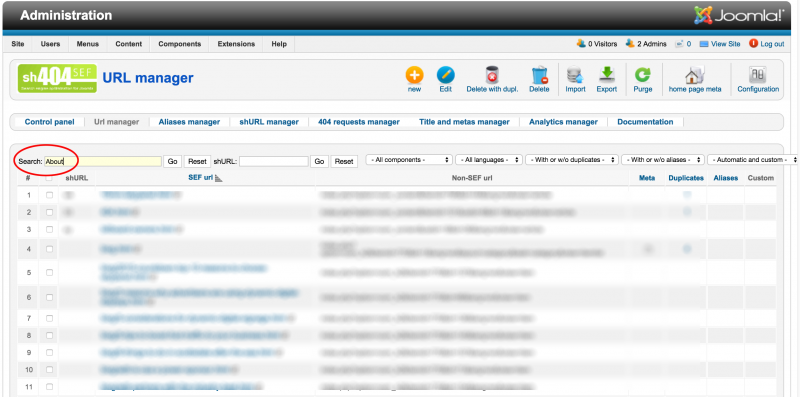Switch to Url manager tab
Image resolution: width=800 pixels, height=397 pixels.
[x=116, y=122]
